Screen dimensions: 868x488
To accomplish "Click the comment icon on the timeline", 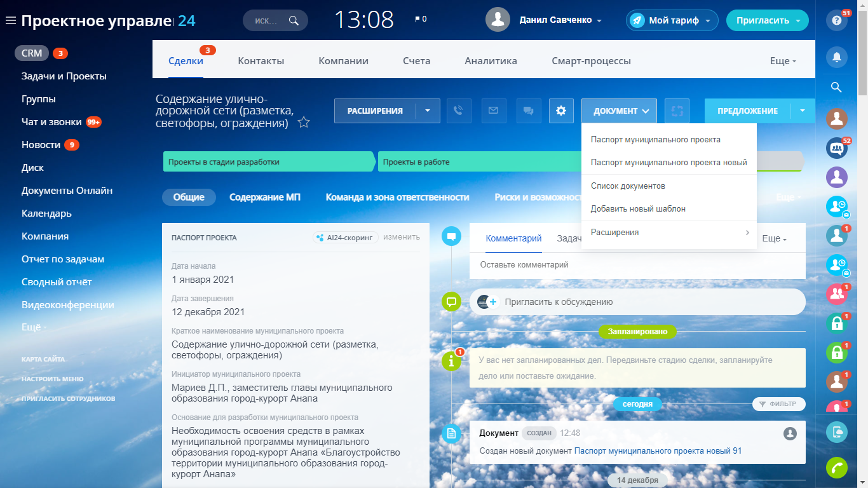I will coord(452,237).
